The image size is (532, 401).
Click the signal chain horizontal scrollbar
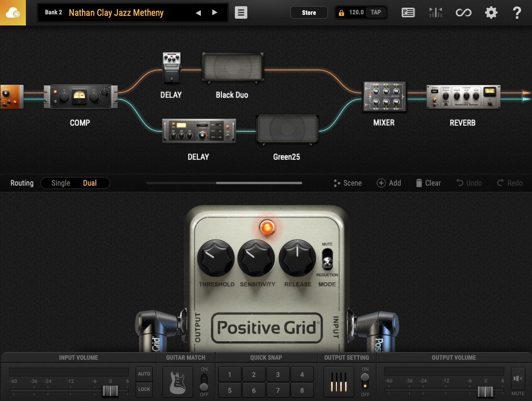(x=259, y=183)
